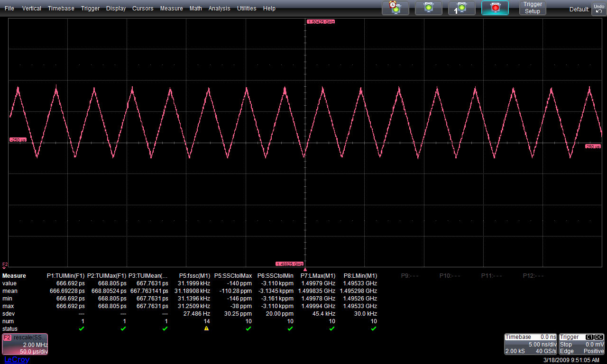The height and width of the screenshot is (364, 607).
Task: Open the Vertical menu
Action: pyautogui.click(x=31, y=9)
